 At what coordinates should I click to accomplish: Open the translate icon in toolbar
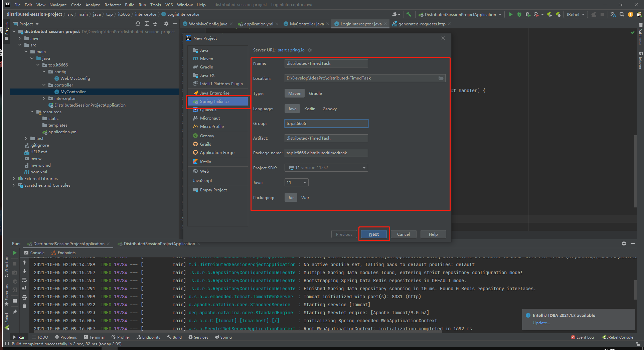pos(613,14)
